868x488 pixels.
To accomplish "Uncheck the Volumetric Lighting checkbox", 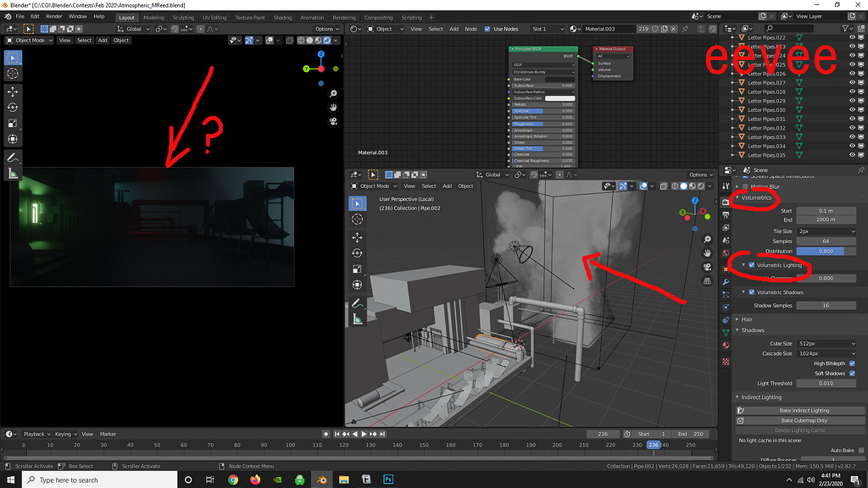I will click(752, 265).
